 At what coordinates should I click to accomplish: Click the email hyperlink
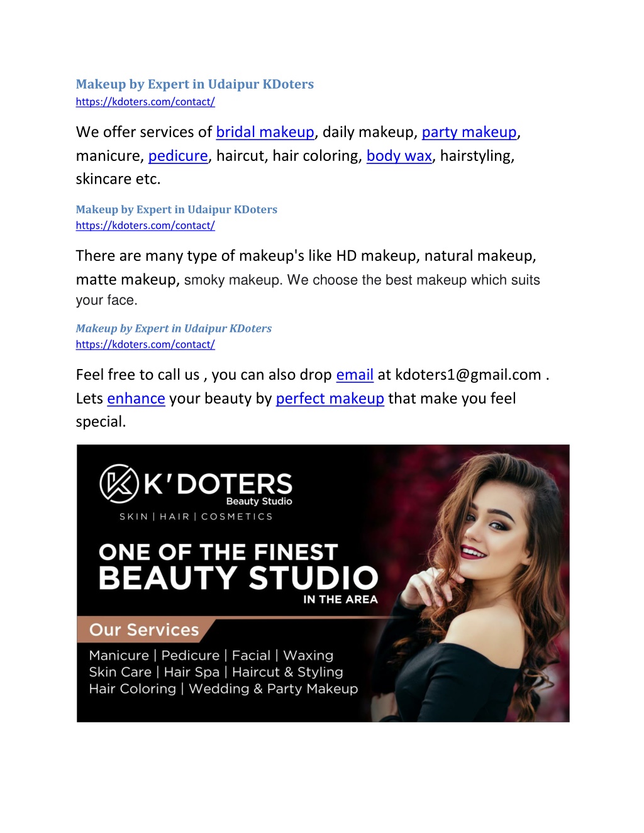click(x=355, y=375)
